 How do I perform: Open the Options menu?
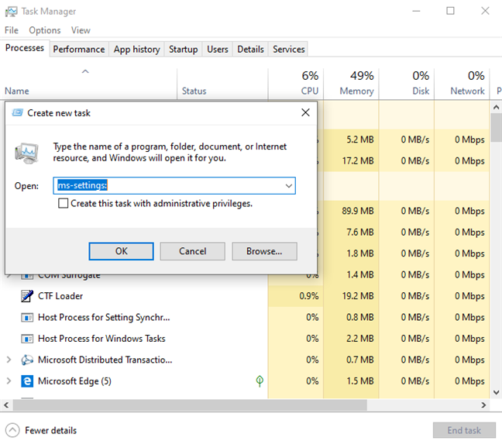[x=44, y=30]
